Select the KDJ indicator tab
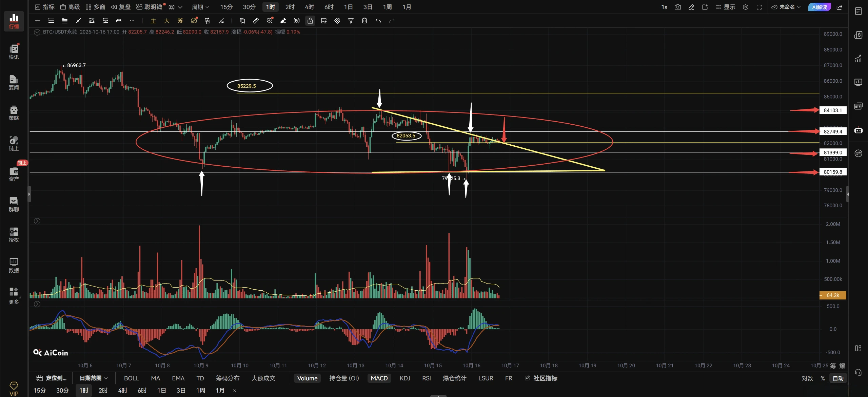868x397 pixels. coord(405,378)
